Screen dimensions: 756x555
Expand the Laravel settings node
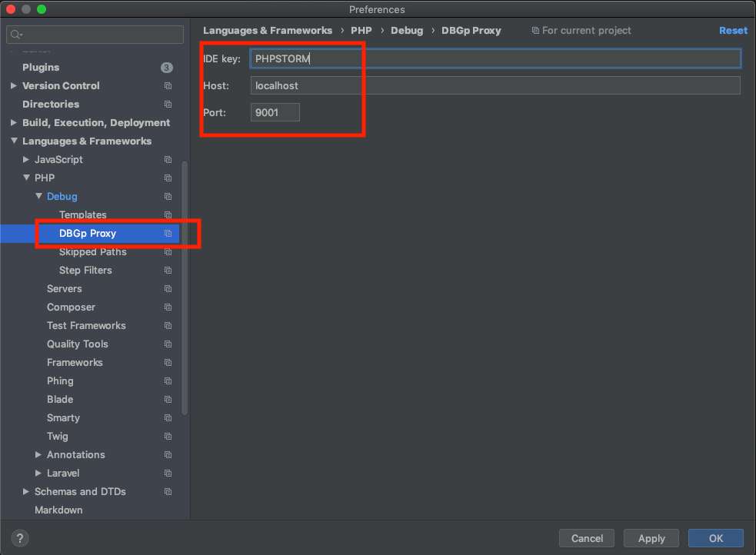38,473
